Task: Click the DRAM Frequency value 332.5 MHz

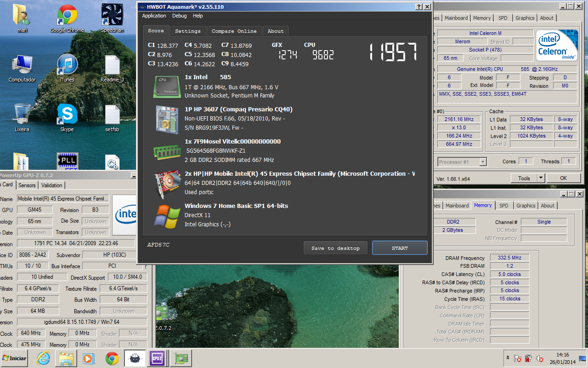Action: point(509,258)
